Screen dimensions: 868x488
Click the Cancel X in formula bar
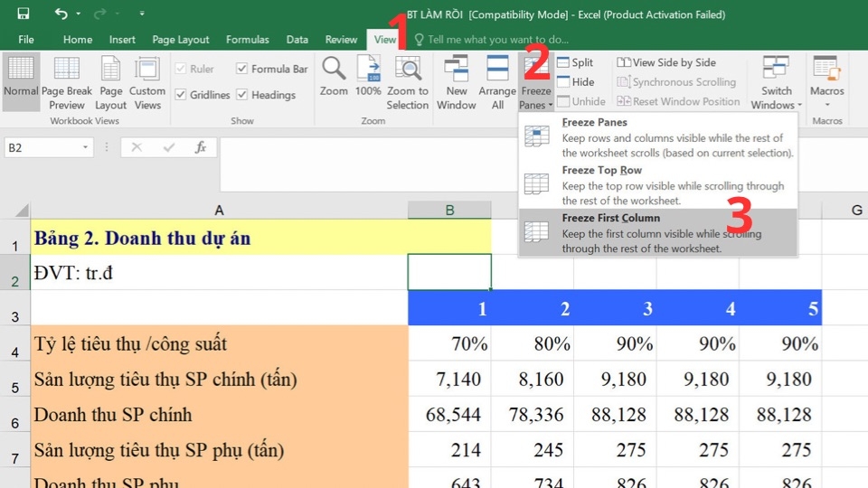[137, 147]
